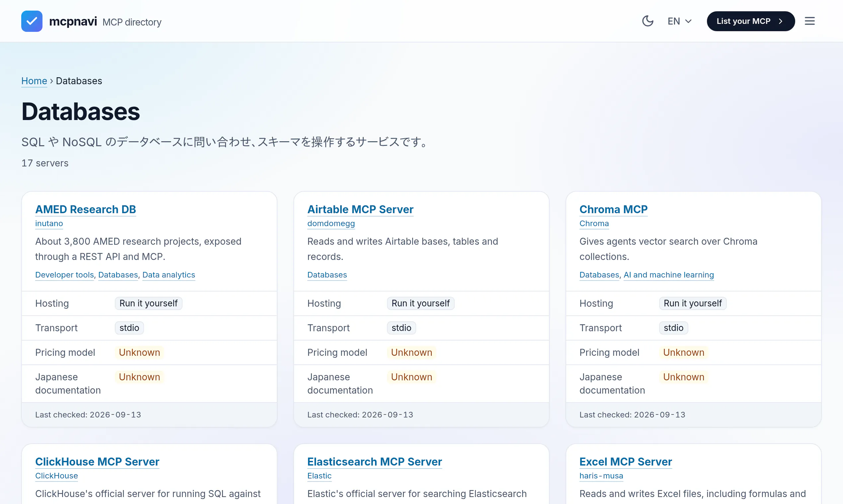This screenshot has width=843, height=504.
Task: Click Run it yourself badge on AMED card
Action: [149, 303]
